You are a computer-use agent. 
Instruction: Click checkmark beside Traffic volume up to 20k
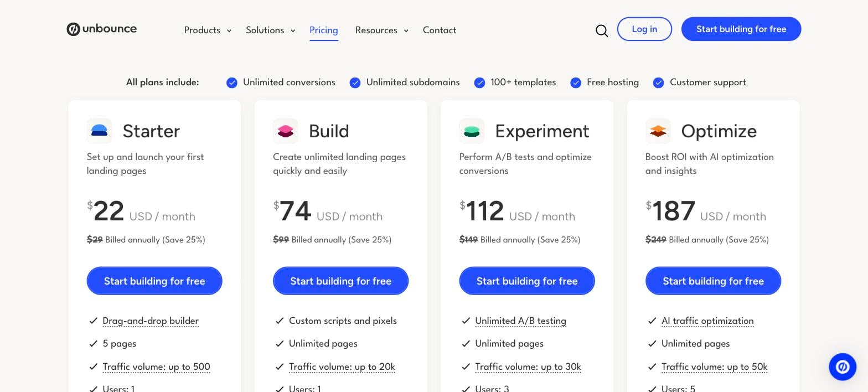(280, 367)
